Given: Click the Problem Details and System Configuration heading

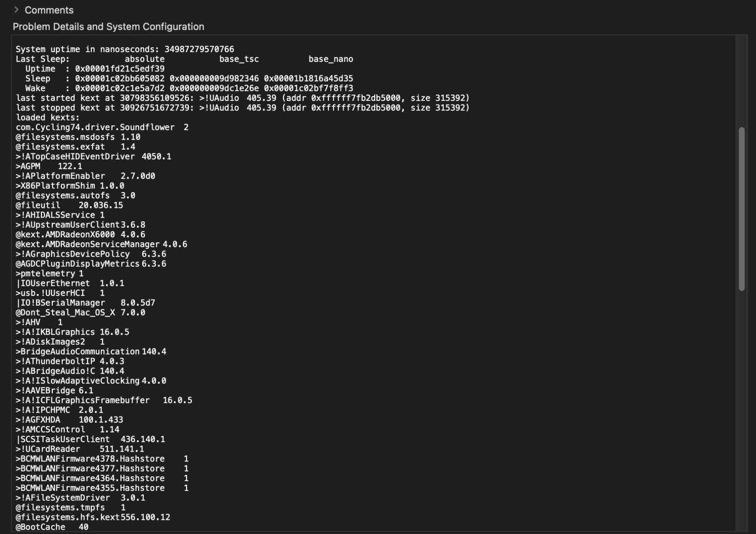Looking at the screenshot, I should tap(108, 26).
